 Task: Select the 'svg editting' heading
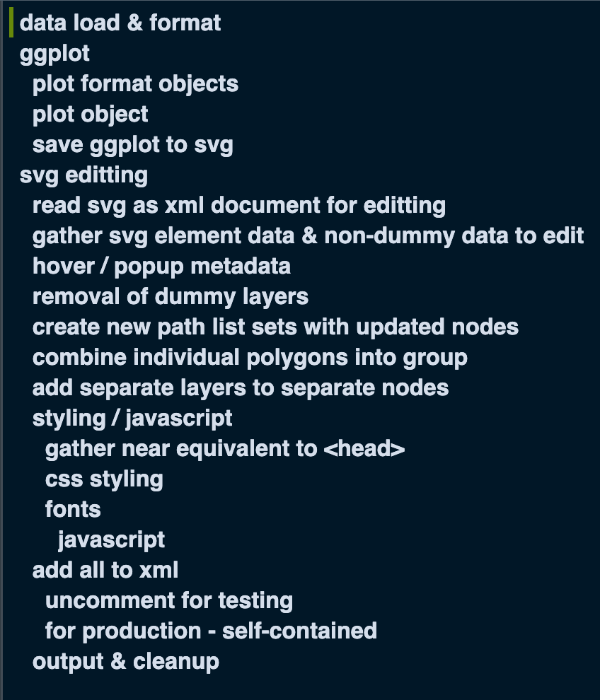click(x=83, y=175)
